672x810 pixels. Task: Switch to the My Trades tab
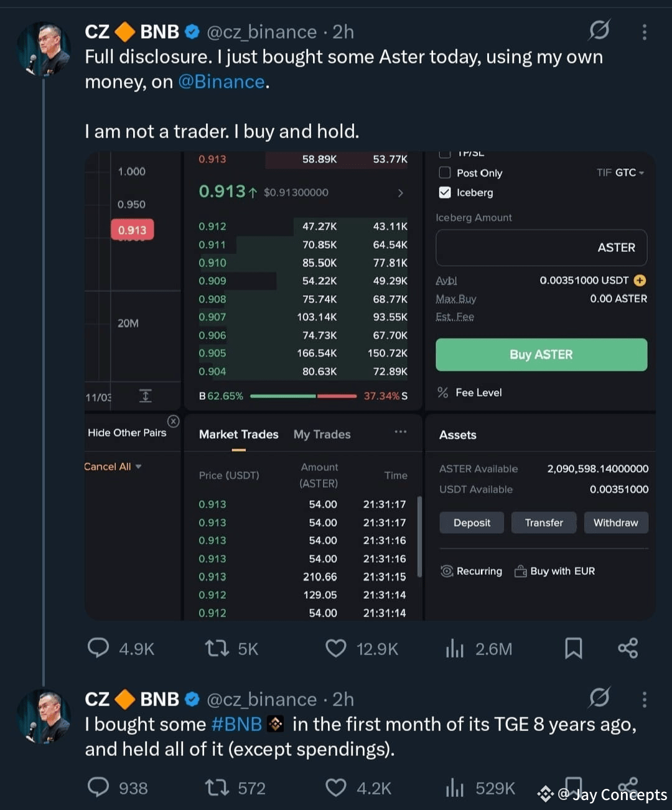coord(322,434)
